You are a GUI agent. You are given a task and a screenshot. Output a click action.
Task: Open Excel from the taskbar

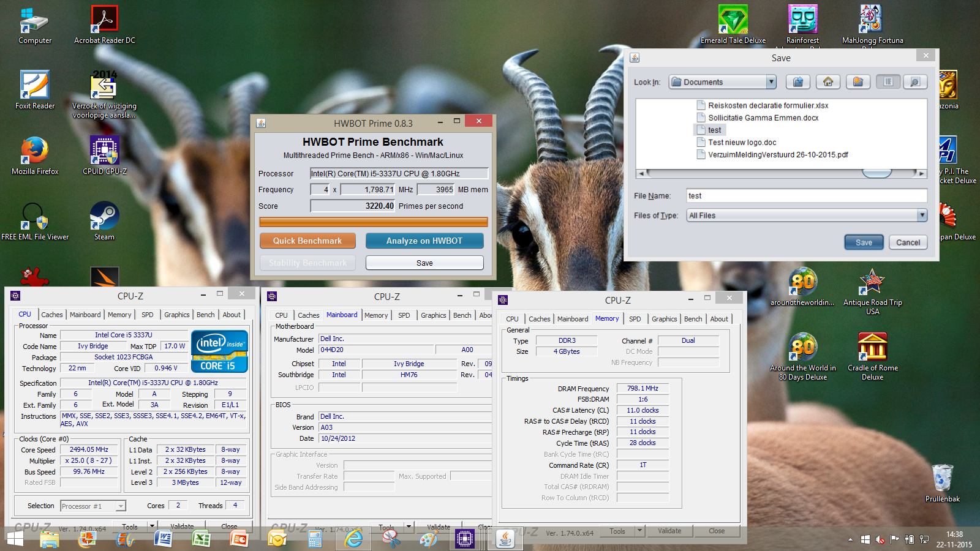pyautogui.click(x=202, y=539)
